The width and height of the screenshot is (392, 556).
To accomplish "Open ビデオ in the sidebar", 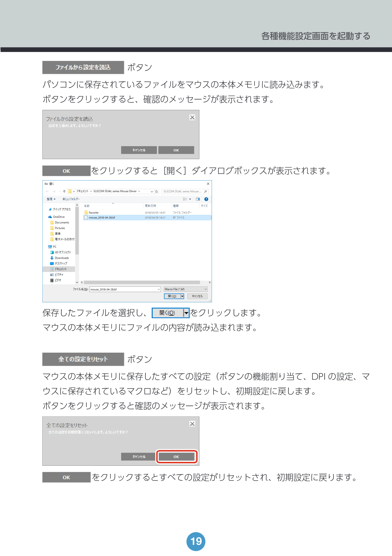I will tap(56, 280).
